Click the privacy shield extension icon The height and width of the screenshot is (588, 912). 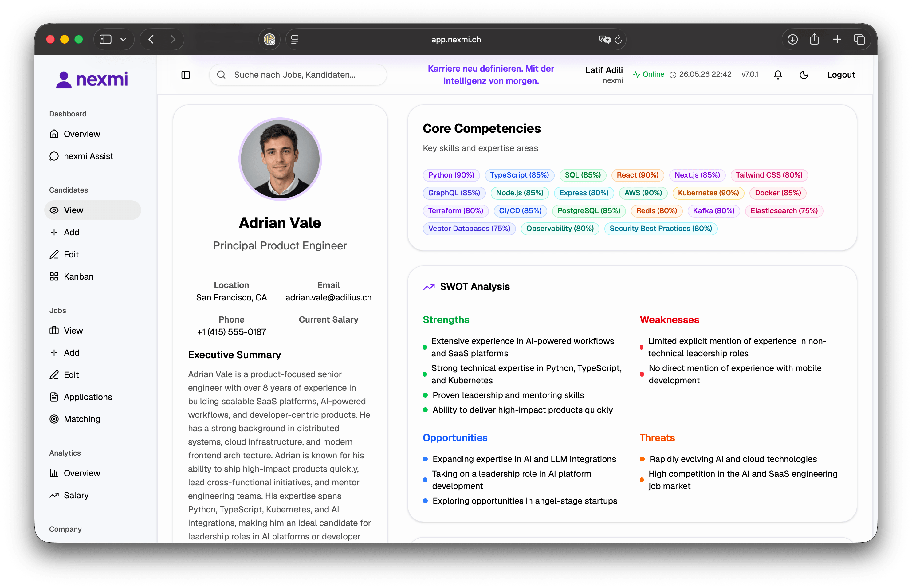pyautogui.click(x=269, y=39)
